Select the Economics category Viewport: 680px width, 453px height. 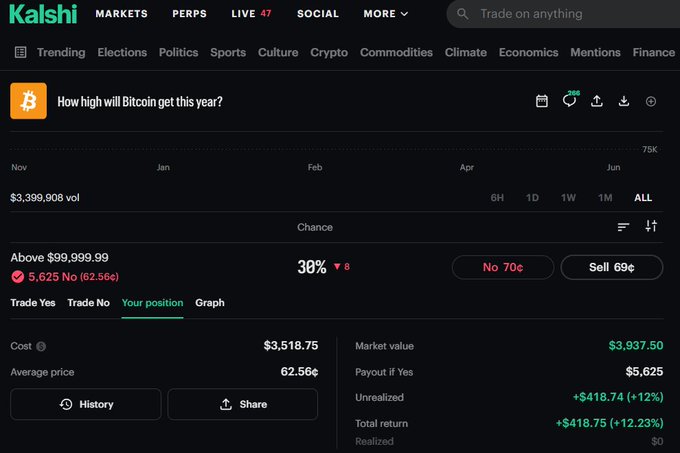pos(529,52)
